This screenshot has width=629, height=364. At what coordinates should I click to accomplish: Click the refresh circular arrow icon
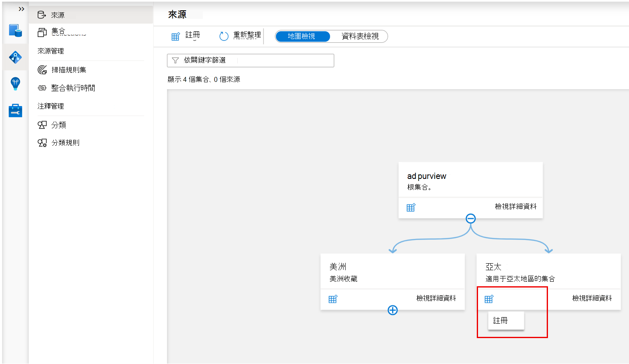click(223, 36)
